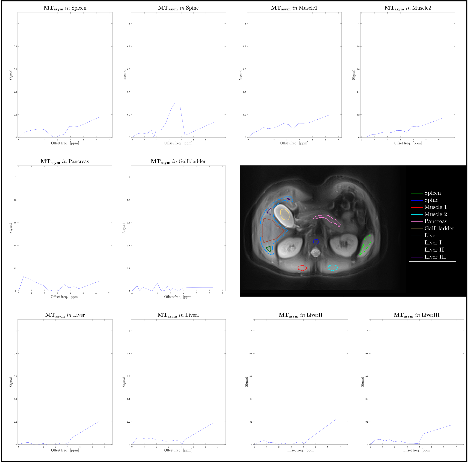Screen dimensions: 476x462
Task: Click the red Muscle 1 legend line
Action: pyautogui.click(x=417, y=207)
